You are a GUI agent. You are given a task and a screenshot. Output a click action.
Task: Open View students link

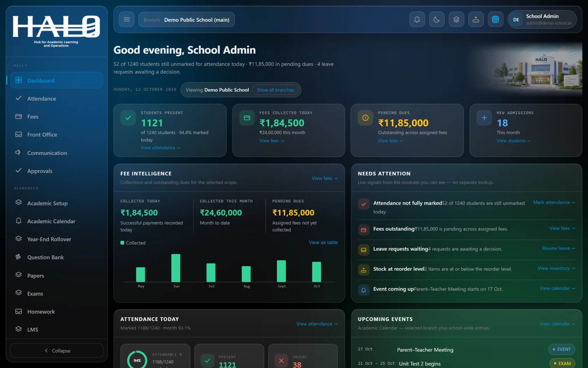514,141
